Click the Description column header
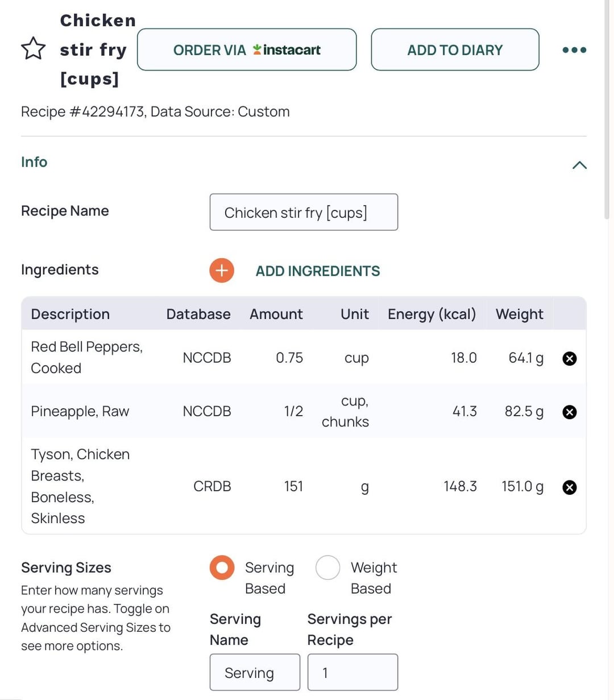This screenshot has height=700, width=614. coord(70,314)
